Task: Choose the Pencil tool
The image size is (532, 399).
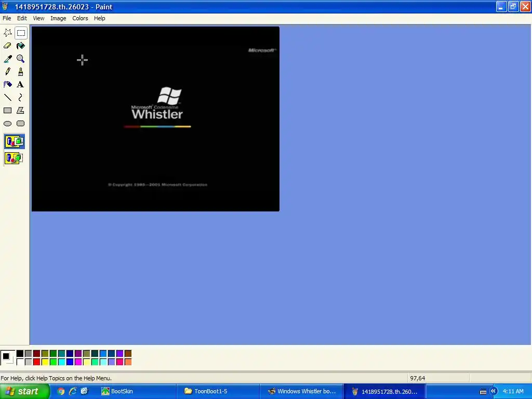Action: point(7,72)
